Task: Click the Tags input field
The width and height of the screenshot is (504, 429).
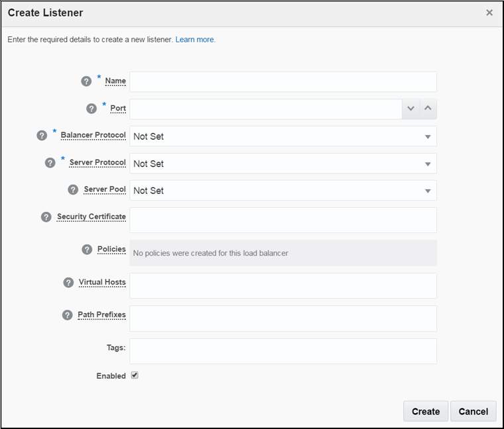Action: tap(283, 352)
